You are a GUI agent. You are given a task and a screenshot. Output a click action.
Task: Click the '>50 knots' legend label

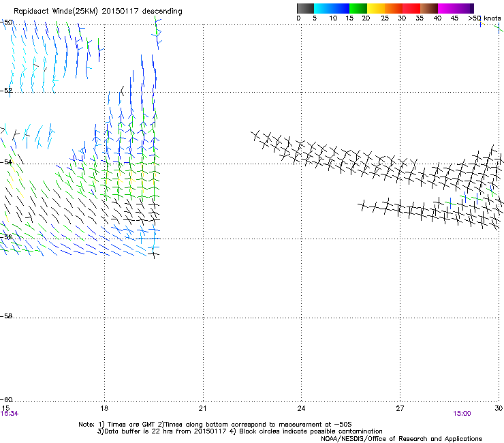coord(484,18)
